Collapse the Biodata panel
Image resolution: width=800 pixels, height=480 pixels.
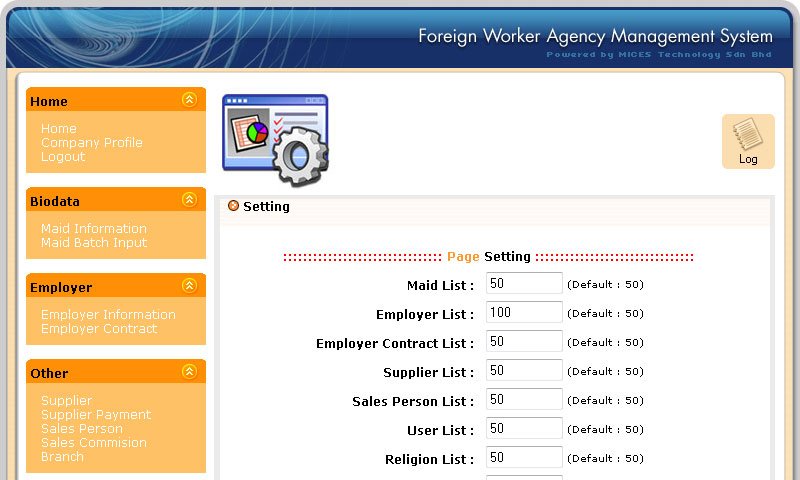coord(189,200)
